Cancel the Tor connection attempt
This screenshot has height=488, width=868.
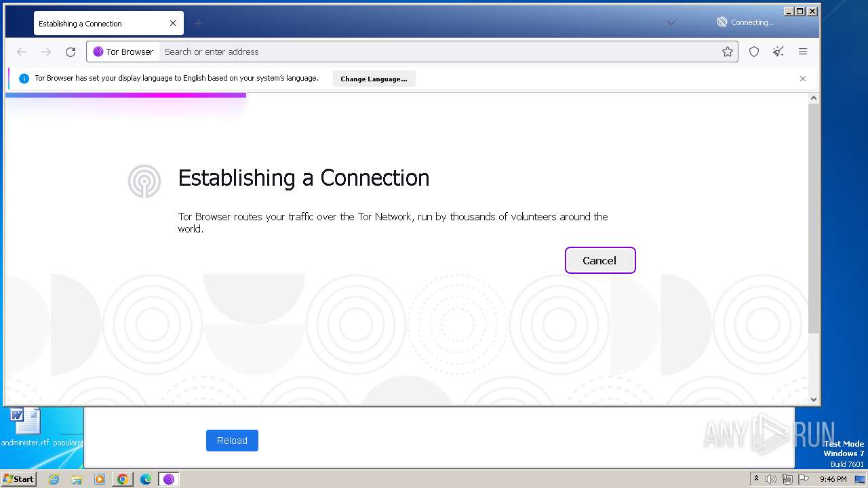(600, 260)
